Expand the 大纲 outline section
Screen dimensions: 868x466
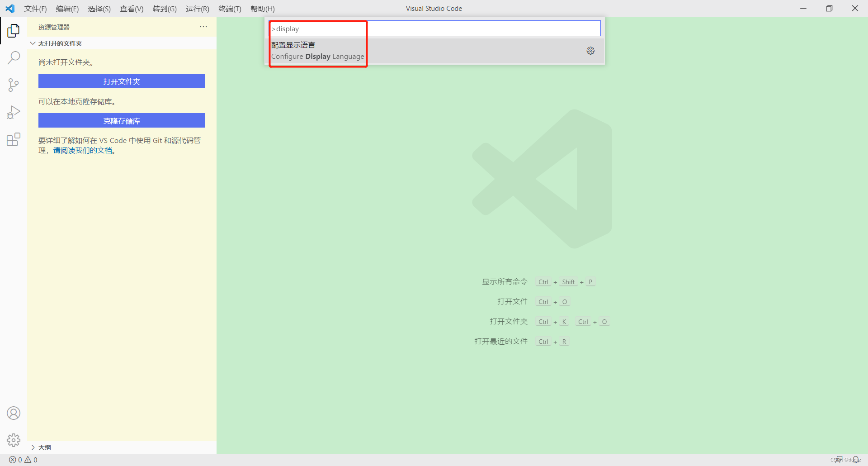pyautogui.click(x=122, y=447)
